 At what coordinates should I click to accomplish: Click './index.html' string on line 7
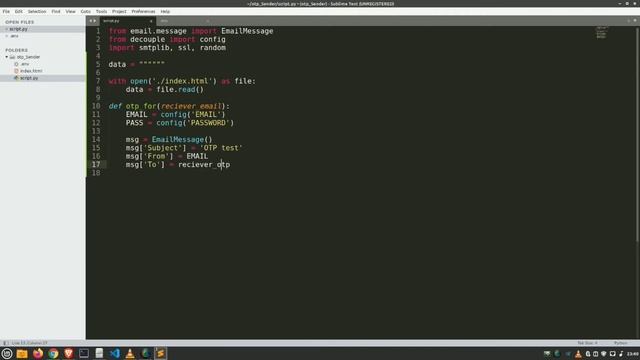182,81
